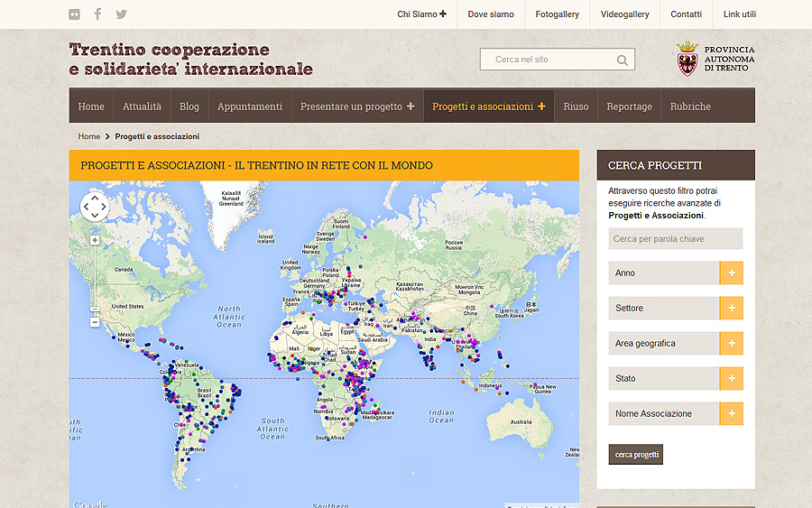Expand the Anno filter
This screenshot has height=508, width=812.
(731, 272)
